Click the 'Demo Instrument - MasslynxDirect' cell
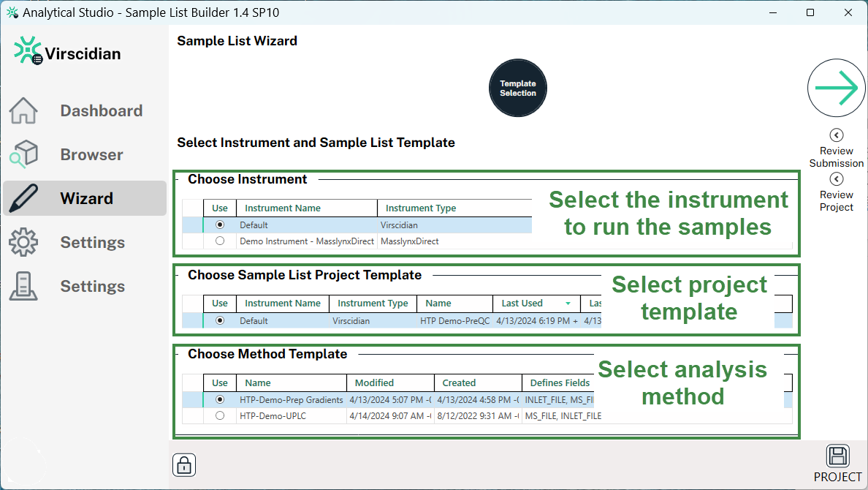Viewport: 868px width, 490px height. tap(307, 241)
